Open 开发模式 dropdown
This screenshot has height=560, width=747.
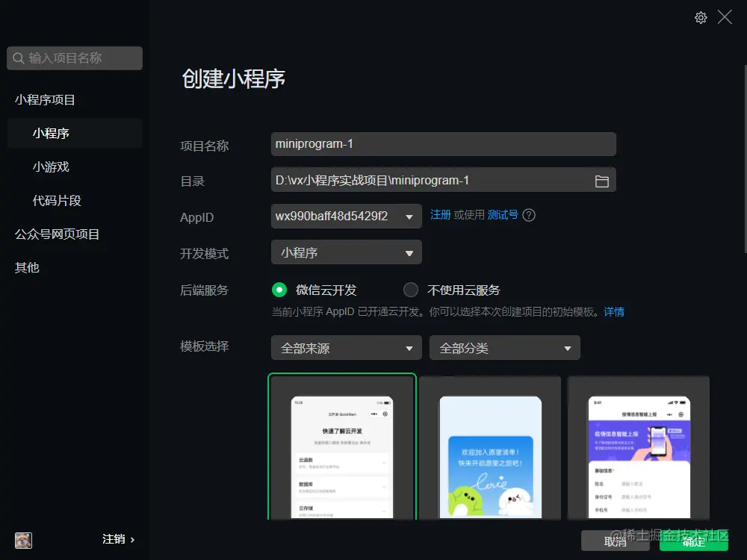(347, 252)
